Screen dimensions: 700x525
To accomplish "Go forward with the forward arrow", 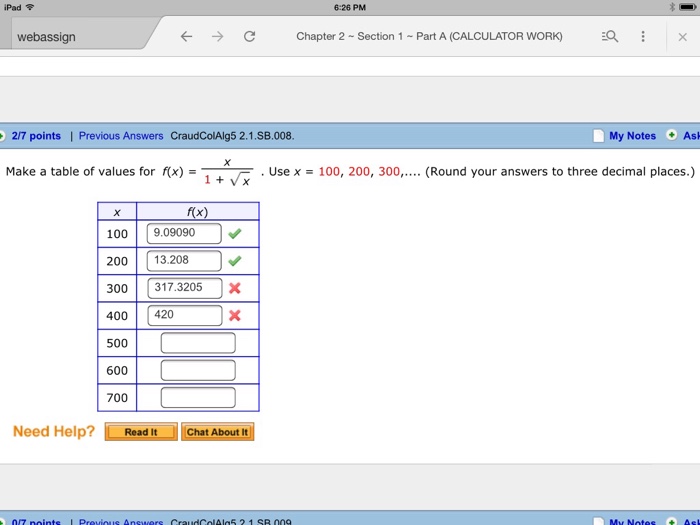I will click(x=217, y=37).
